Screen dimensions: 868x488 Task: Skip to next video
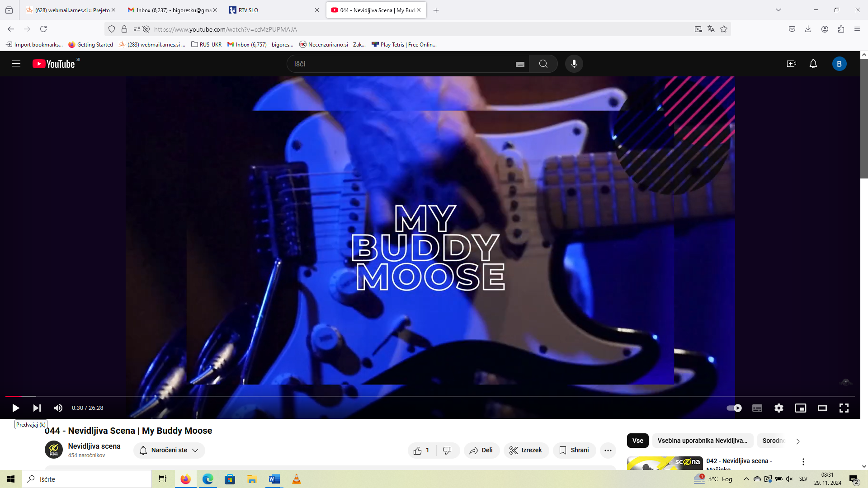(37, 408)
